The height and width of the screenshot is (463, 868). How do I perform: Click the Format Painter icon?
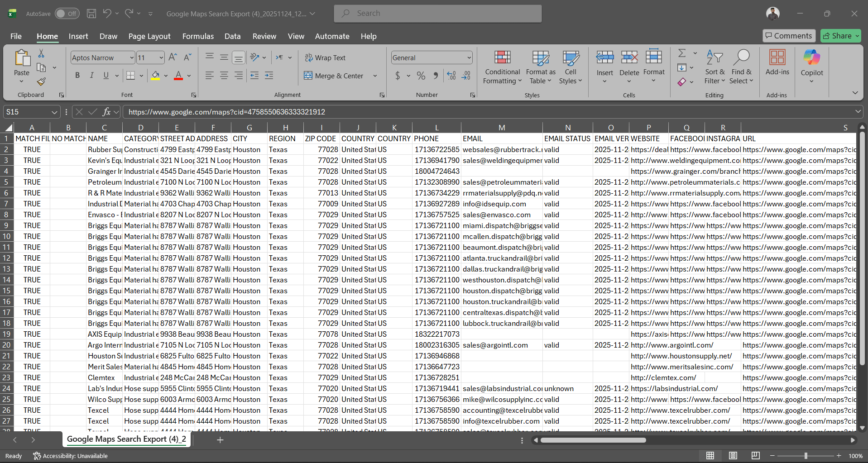coord(41,82)
